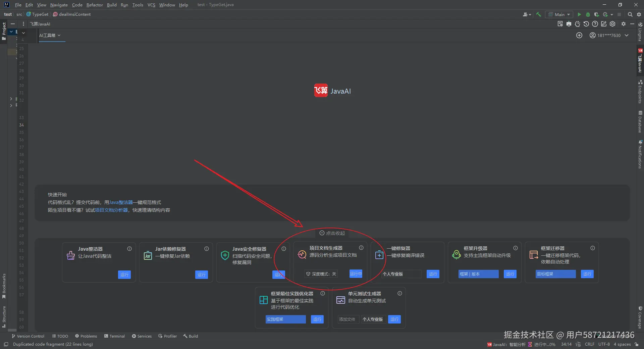Toggle 深度模式 on the document generator
Viewport: 644px width, 349px height.
(x=321, y=274)
